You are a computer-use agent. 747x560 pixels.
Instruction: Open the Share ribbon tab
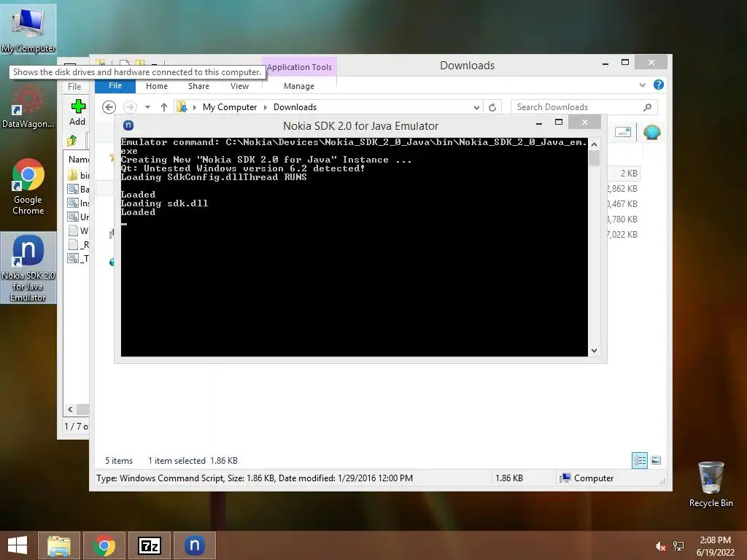[x=198, y=86]
